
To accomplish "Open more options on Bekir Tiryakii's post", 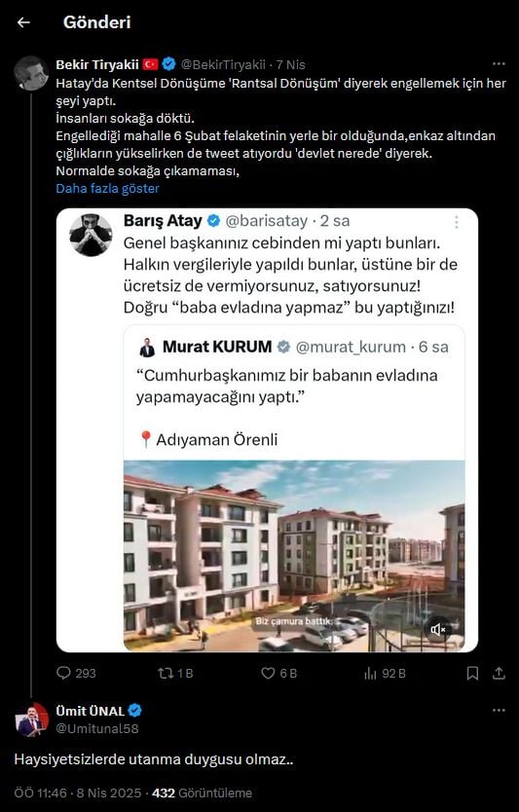I will [499, 64].
